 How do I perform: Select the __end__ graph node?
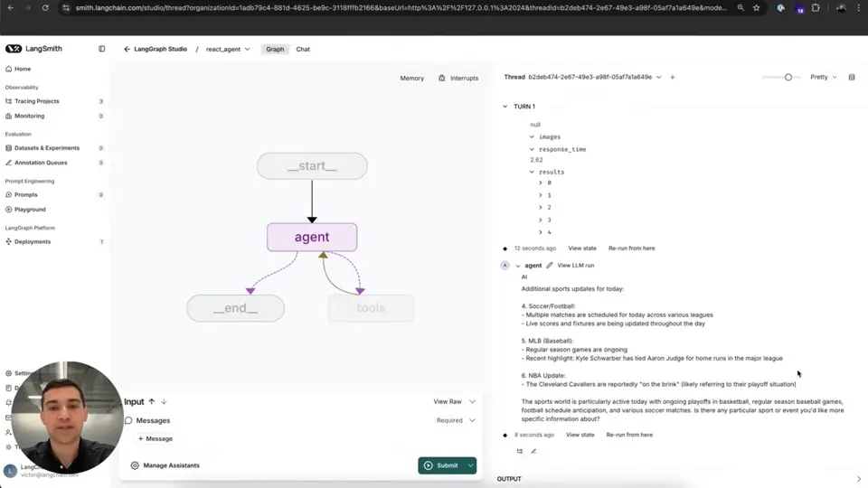235,308
